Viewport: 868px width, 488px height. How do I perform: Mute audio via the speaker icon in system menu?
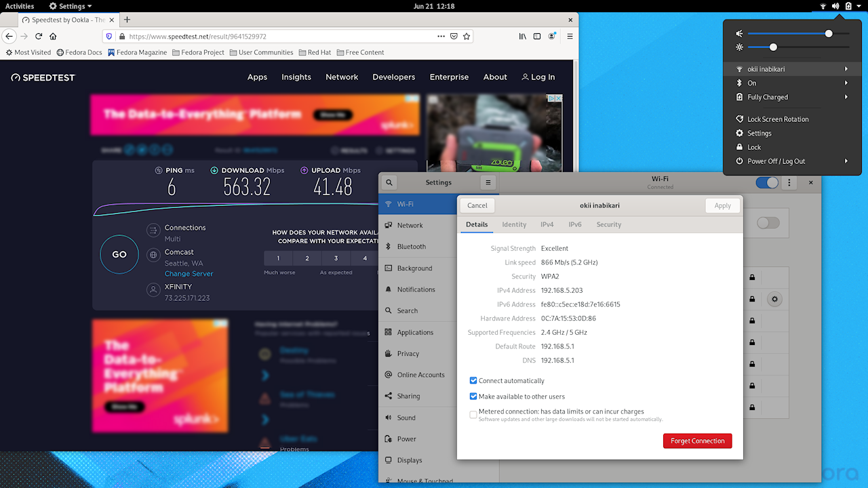(740, 33)
